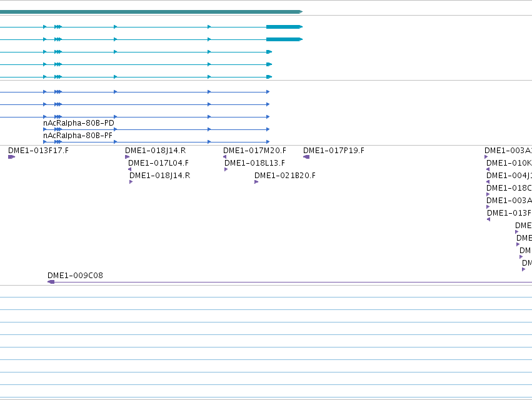Click the arrow glyph of DME1-004J
This screenshot has width=532, height=400.
coord(488,182)
